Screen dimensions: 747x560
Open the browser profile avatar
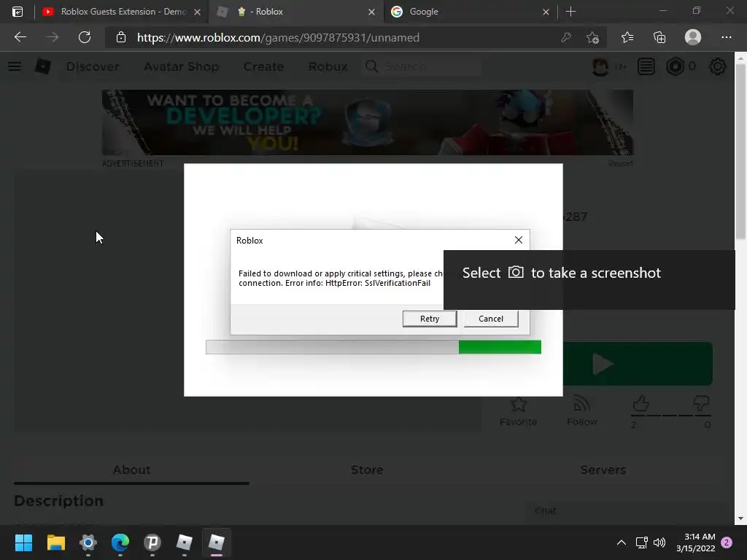pos(693,37)
